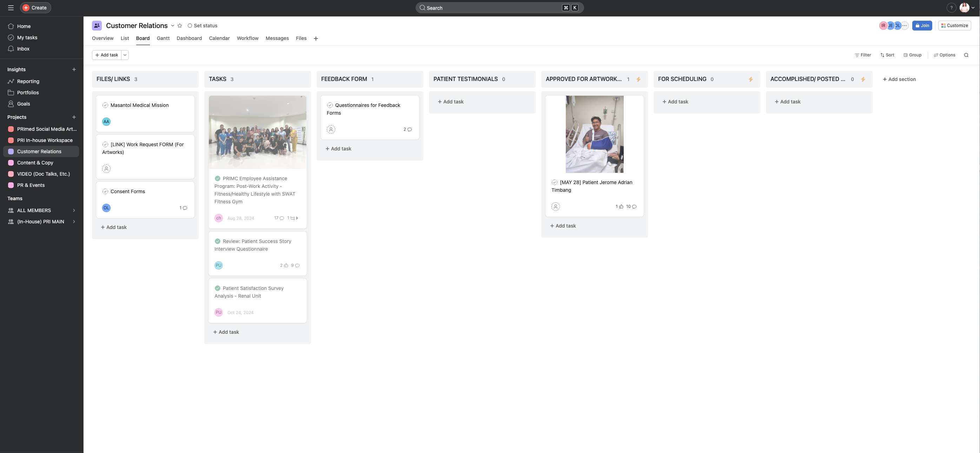Screen dimensions: 980x453
Task: Add task in Patient Testimonials column
Action: pyautogui.click(x=450, y=102)
